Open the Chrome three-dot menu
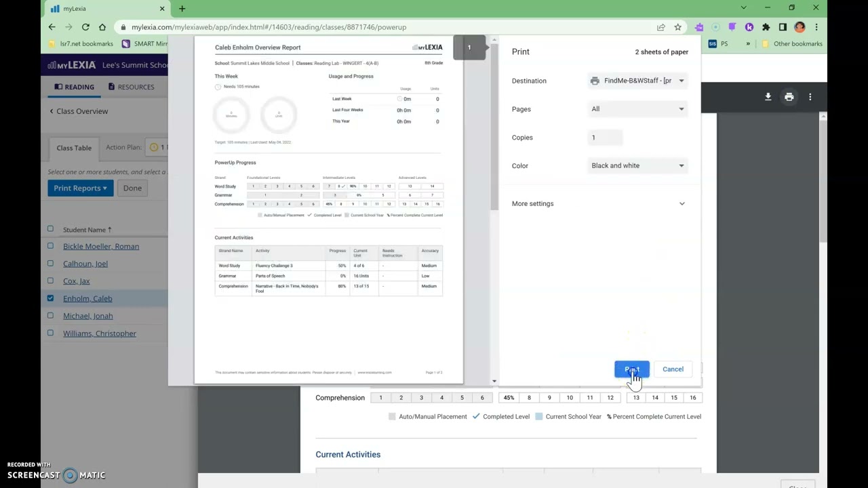Screen dimensions: 868x488 click(816, 27)
